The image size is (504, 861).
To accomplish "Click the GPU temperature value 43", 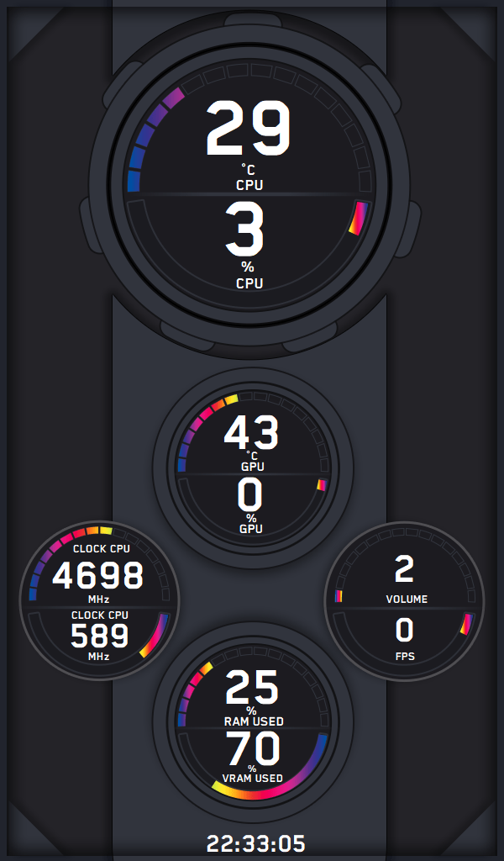I will [x=251, y=433].
